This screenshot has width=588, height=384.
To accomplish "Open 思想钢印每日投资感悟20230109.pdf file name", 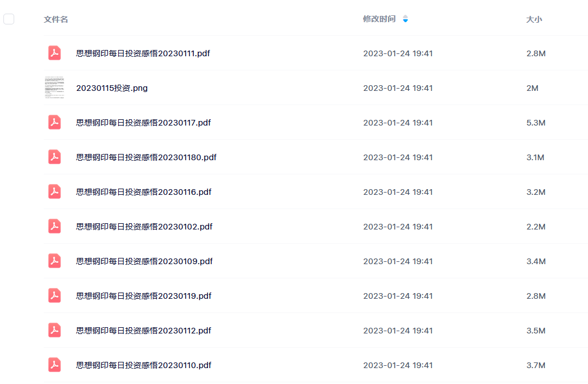I will pos(144,261).
